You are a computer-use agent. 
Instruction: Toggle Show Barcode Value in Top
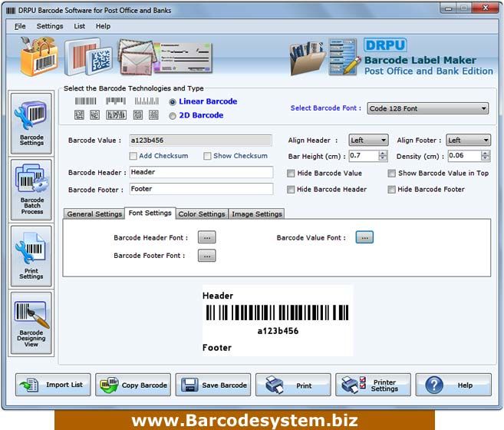391,174
